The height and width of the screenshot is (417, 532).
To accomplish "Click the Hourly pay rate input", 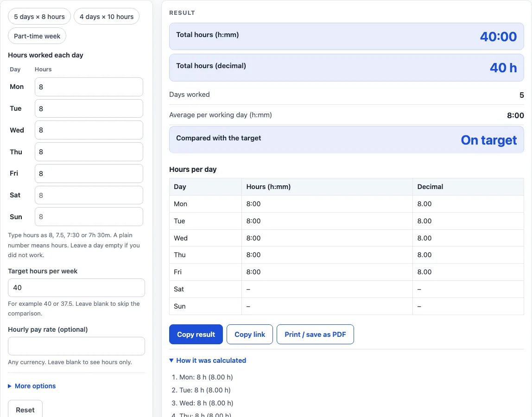I will (x=76, y=346).
